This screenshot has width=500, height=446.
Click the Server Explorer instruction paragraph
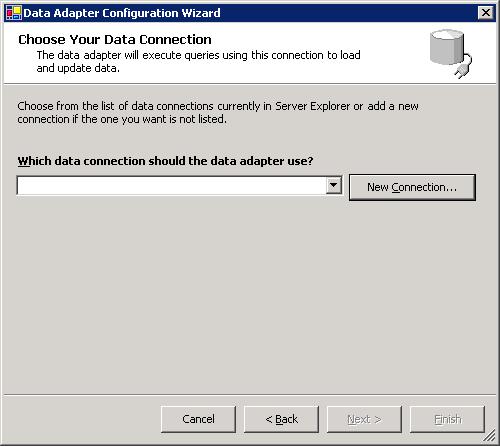[218, 112]
